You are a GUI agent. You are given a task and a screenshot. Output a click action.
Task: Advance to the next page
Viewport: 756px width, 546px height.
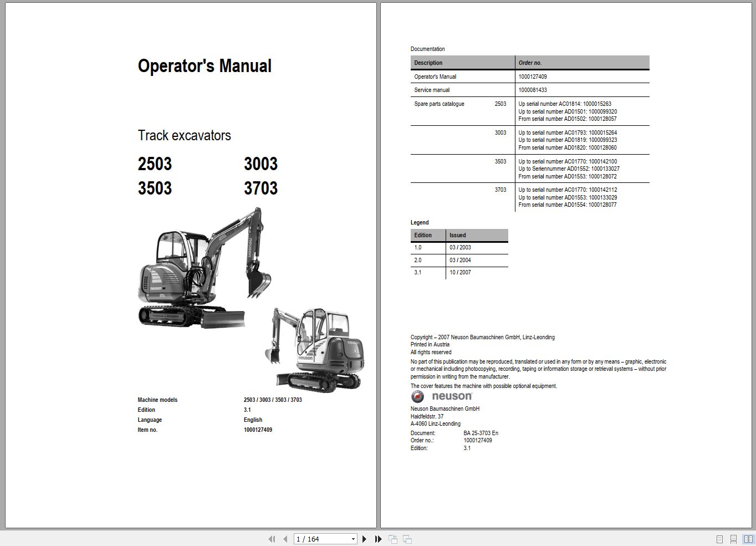(364, 538)
